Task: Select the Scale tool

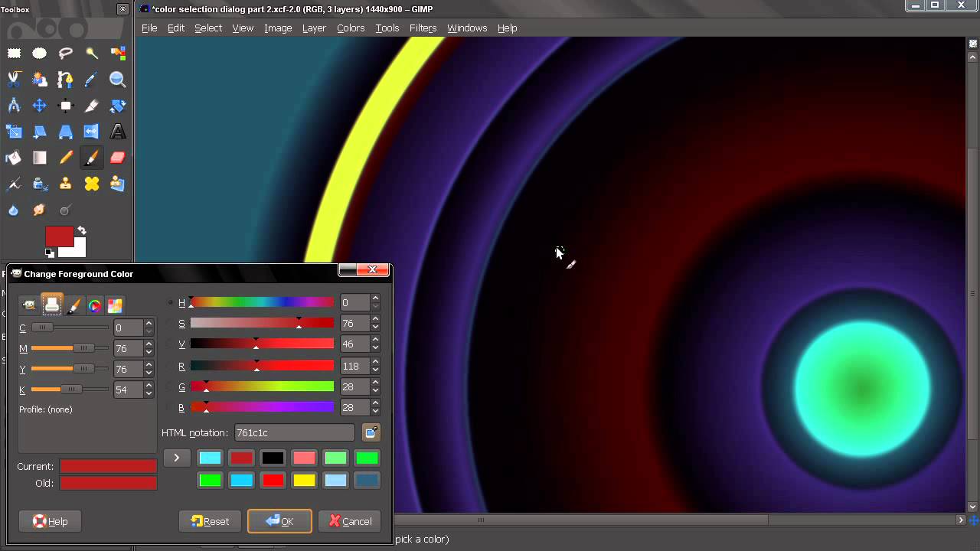Action: [x=14, y=132]
